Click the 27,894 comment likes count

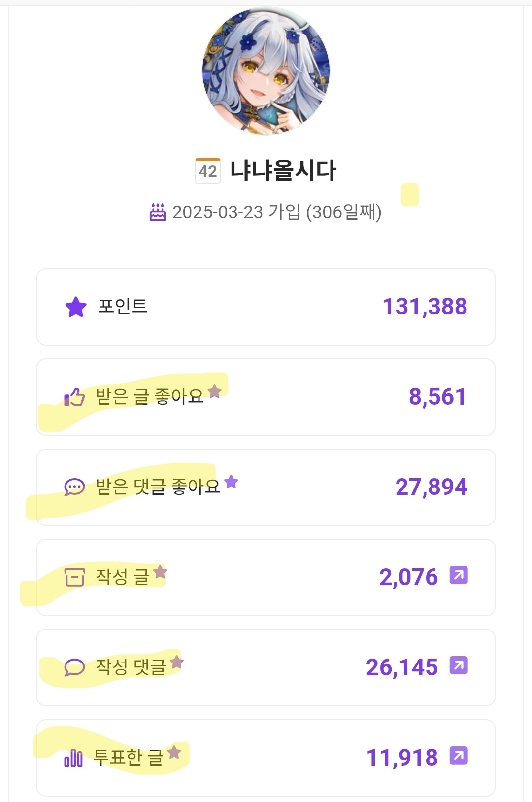click(x=431, y=487)
